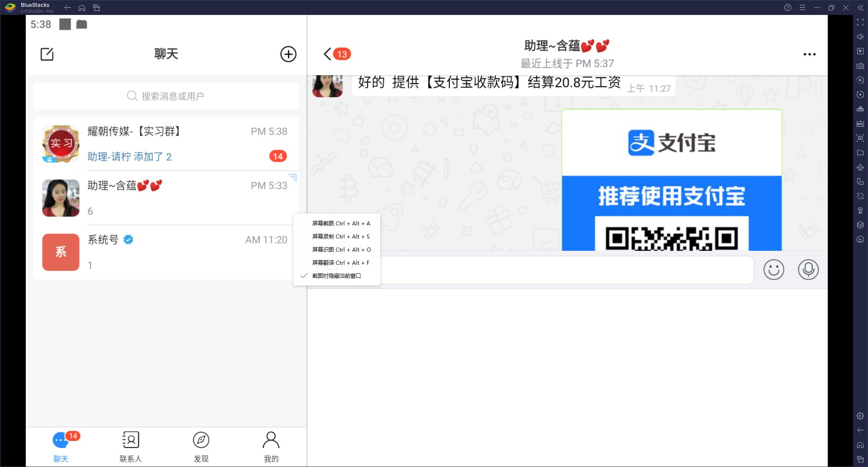Collapse the BlueStacks sidebar with double chevron
Image resolution: width=868 pixels, height=467 pixels.
coord(860,7)
